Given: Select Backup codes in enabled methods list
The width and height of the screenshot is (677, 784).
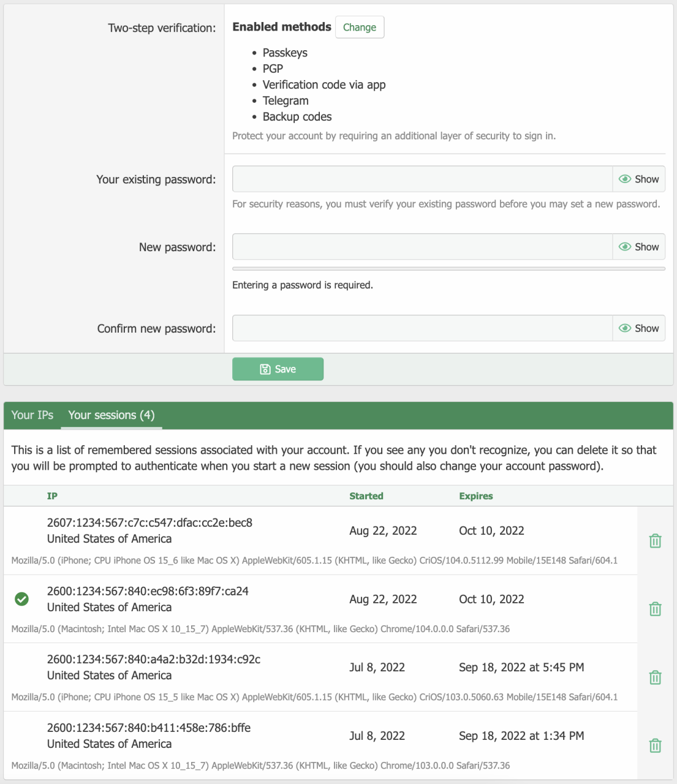Looking at the screenshot, I should coord(297,116).
